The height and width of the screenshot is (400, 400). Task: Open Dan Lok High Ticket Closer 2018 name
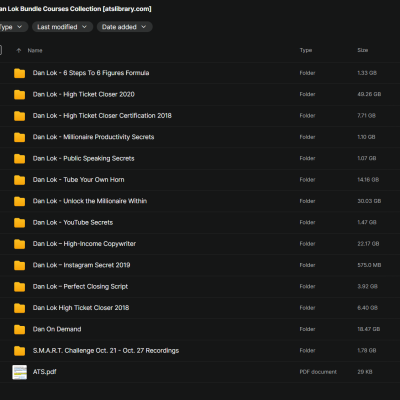(81, 308)
